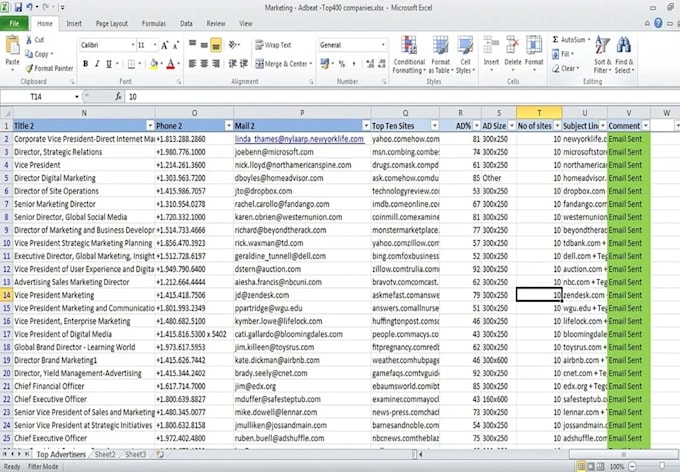
Task: Click the Center alignment icon
Action: 204,64
